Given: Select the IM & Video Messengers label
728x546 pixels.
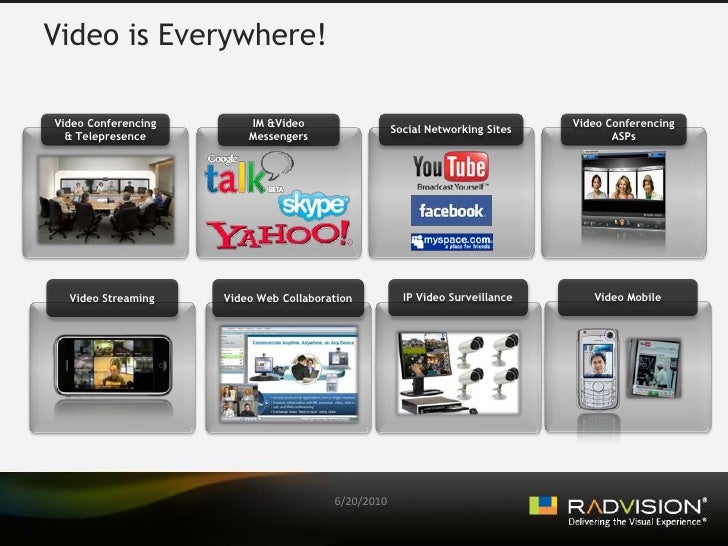Looking at the screenshot, I should pos(279,130).
